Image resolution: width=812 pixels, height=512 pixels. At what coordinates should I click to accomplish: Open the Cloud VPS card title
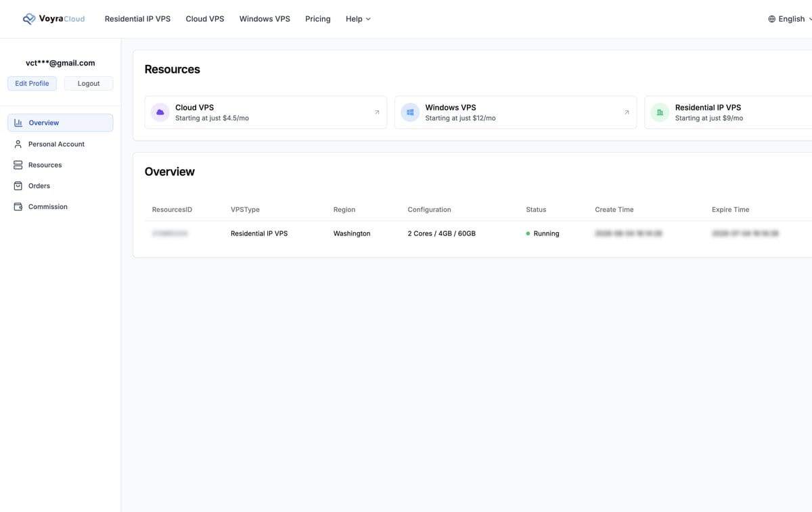194,108
